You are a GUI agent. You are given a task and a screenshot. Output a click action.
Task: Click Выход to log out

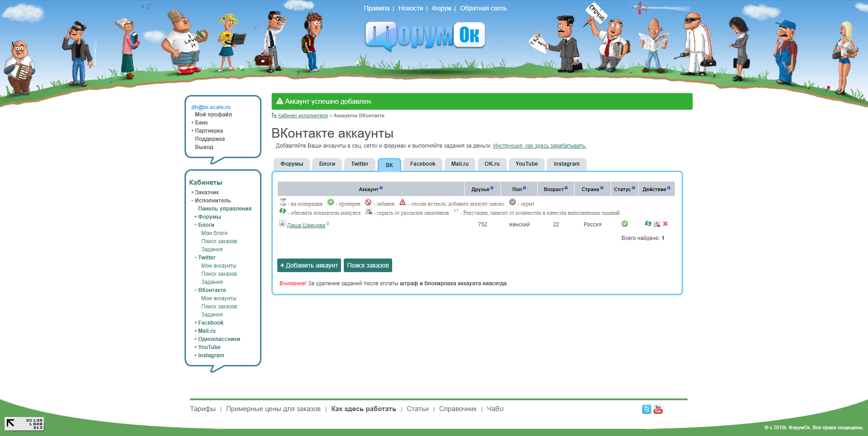pos(204,147)
